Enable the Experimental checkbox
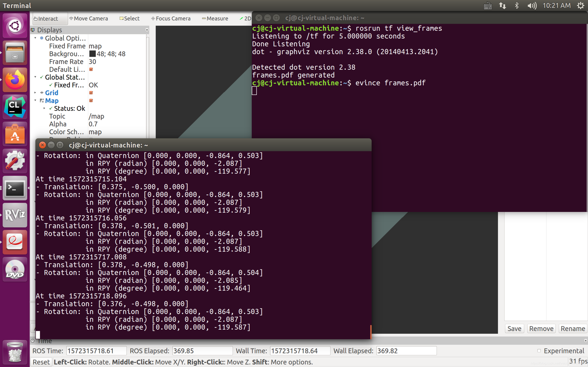This screenshot has height=367, width=588. point(539,351)
